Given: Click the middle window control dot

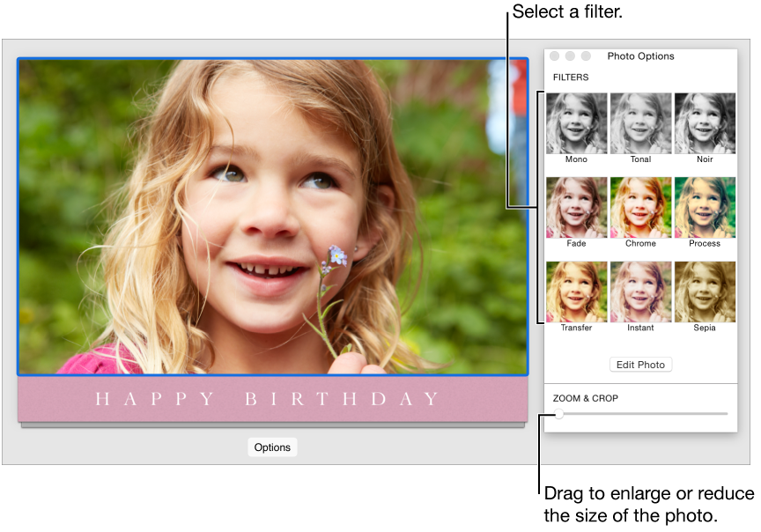Looking at the screenshot, I should (570, 55).
